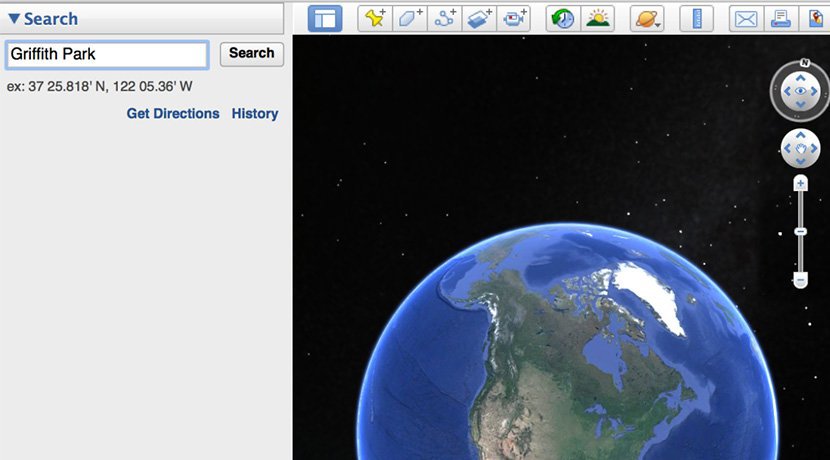
Task: Open the ruler measuring tool
Action: [697, 19]
